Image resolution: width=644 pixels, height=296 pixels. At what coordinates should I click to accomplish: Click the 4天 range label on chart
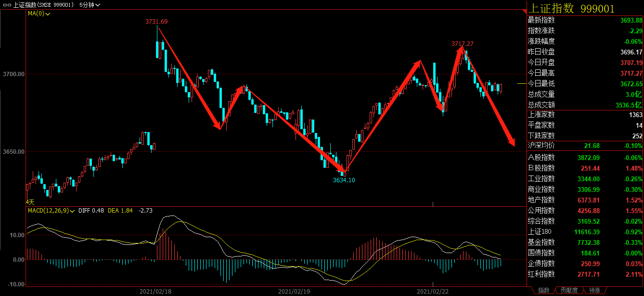30,202
